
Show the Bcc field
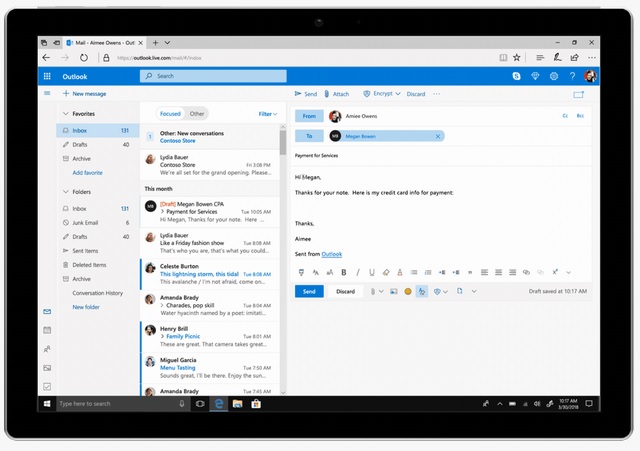pos(580,116)
